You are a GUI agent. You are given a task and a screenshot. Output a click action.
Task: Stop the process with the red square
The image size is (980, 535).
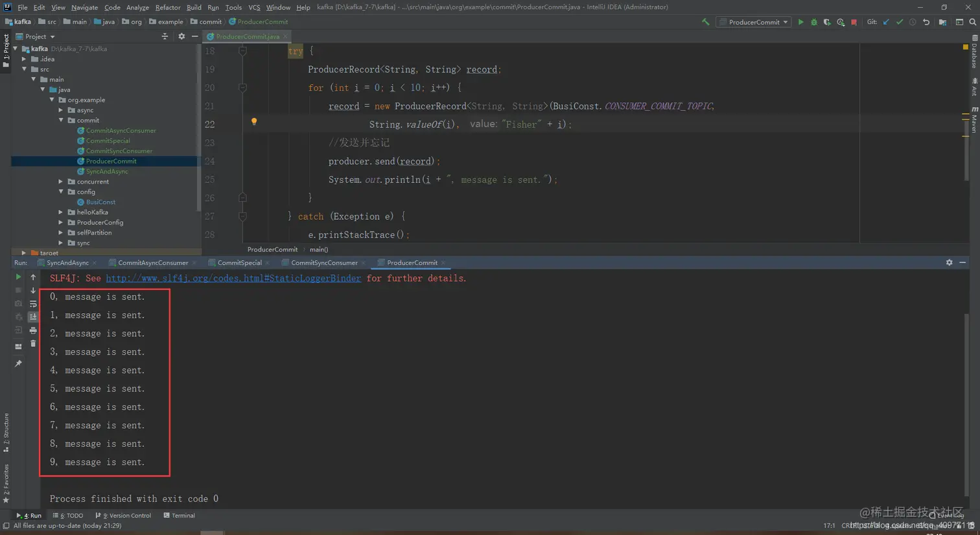coord(854,22)
